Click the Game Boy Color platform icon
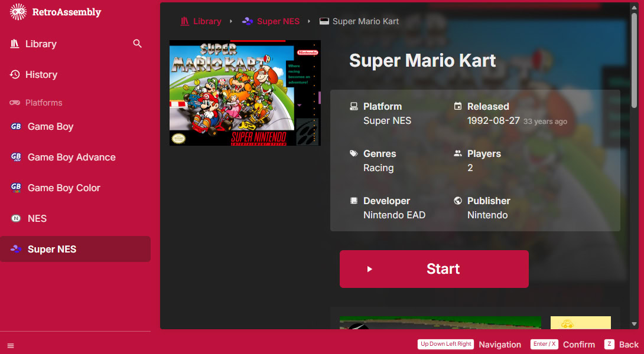Image resolution: width=644 pixels, height=354 pixels. click(x=16, y=188)
